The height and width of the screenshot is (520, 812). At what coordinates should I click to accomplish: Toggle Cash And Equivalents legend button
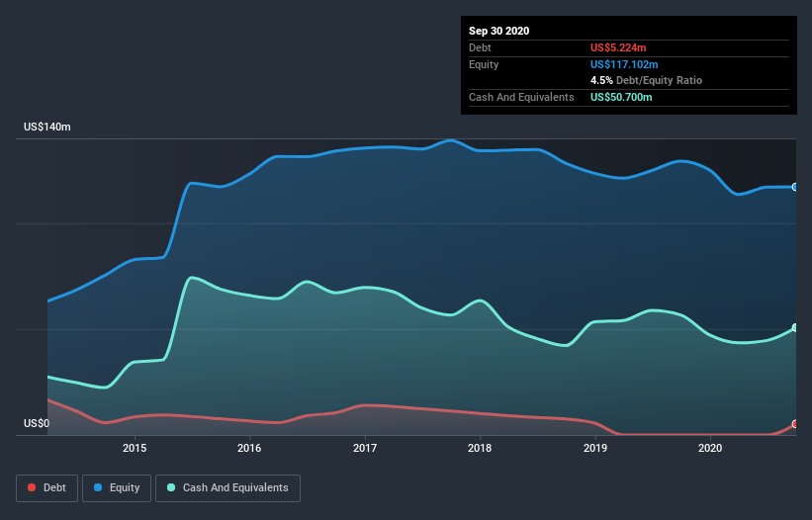pos(227,488)
